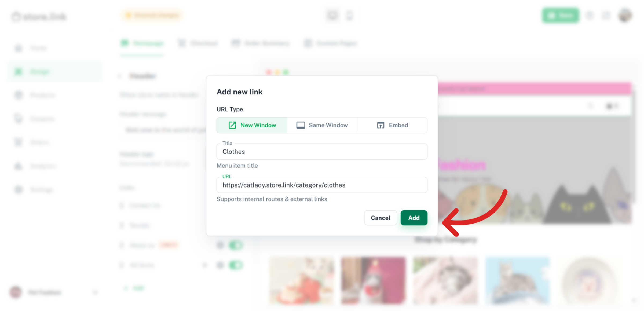Click Add to save the new link

click(x=414, y=218)
